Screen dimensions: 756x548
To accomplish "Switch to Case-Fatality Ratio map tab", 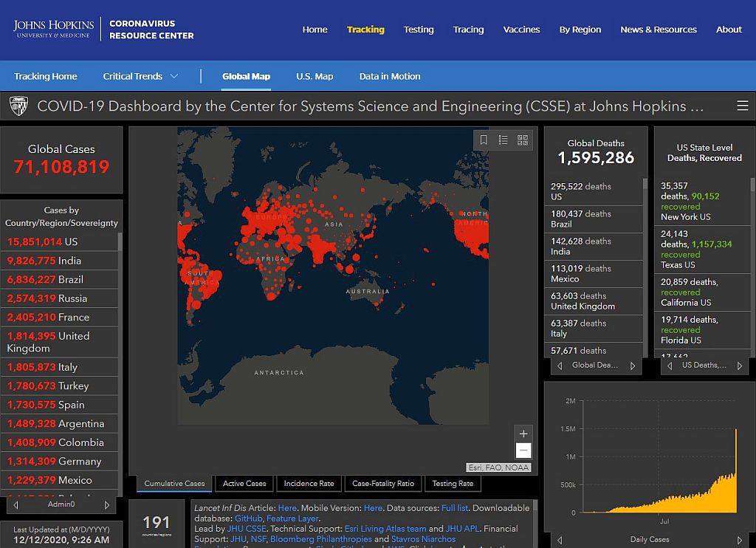I will tap(383, 483).
